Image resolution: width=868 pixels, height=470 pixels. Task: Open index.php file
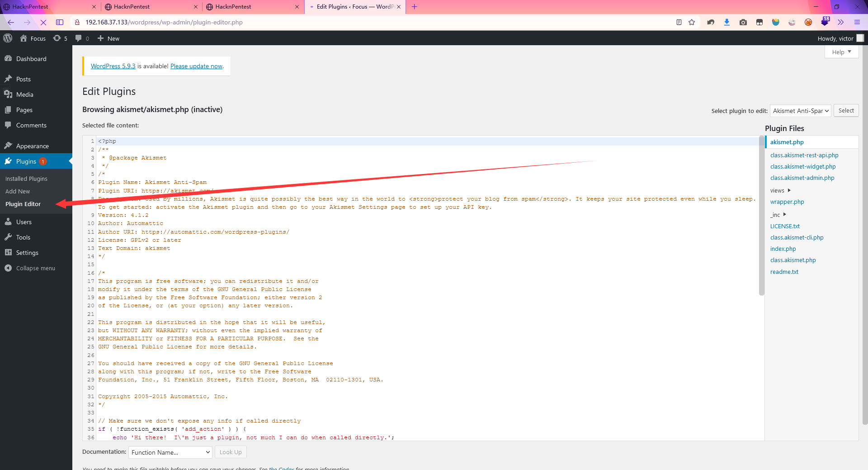[x=783, y=249]
